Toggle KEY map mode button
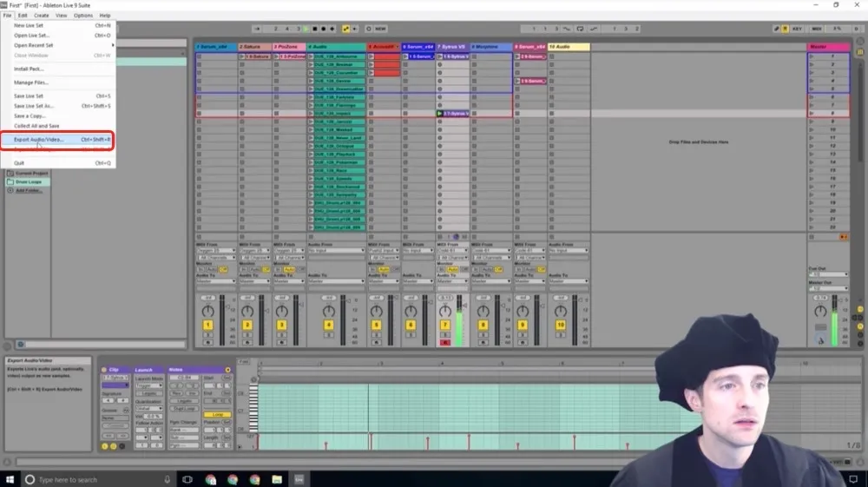The width and height of the screenshot is (868, 487). pos(797,29)
